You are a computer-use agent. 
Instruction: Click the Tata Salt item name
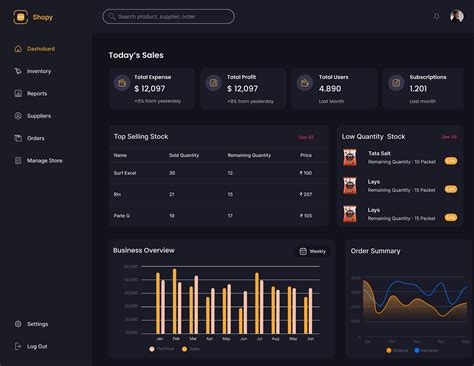379,153
